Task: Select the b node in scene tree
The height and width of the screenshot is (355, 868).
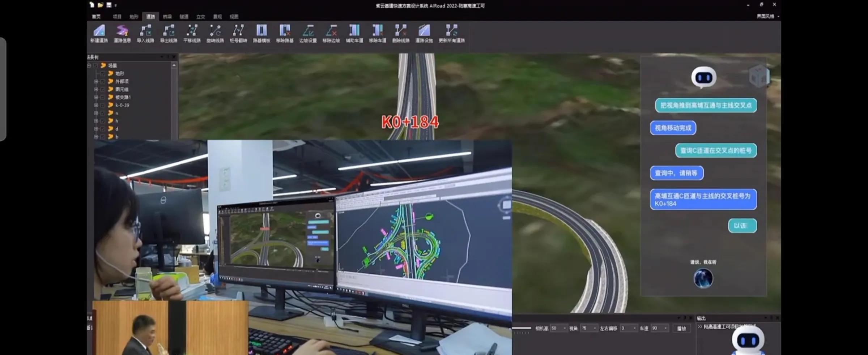Action: 116,137
